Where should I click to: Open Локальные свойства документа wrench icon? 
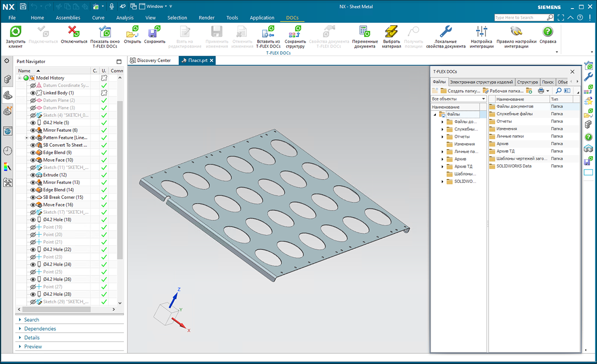446,31
